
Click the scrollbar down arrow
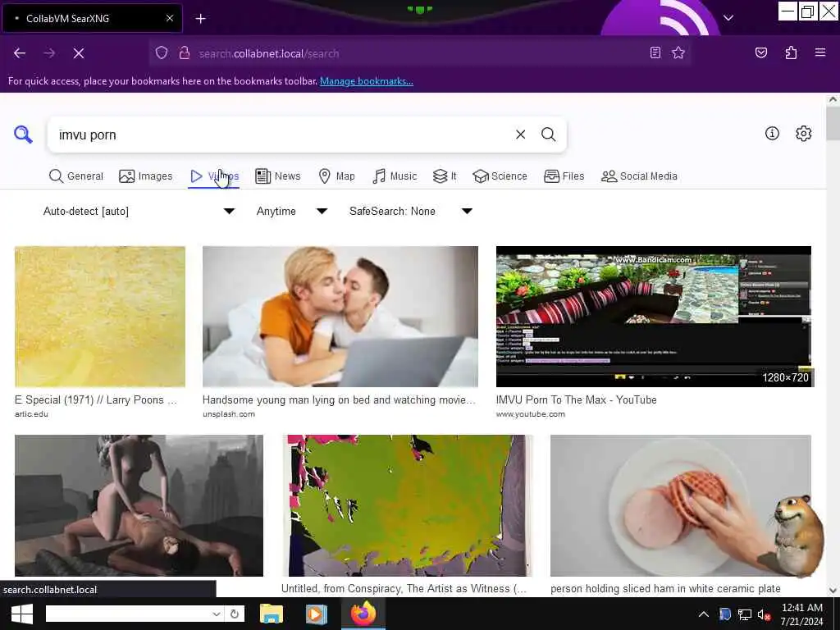tap(833, 591)
